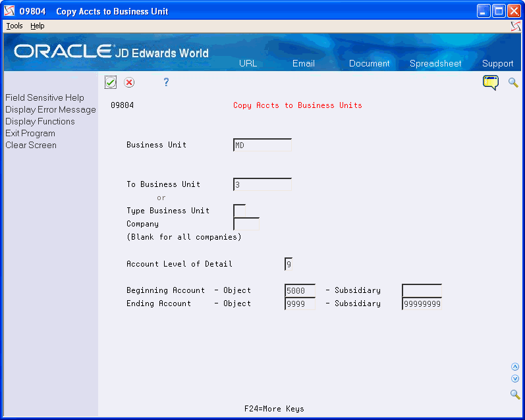The height and width of the screenshot is (420, 525).
Task: Focus the Business Unit field containing MD
Action: [x=262, y=145]
